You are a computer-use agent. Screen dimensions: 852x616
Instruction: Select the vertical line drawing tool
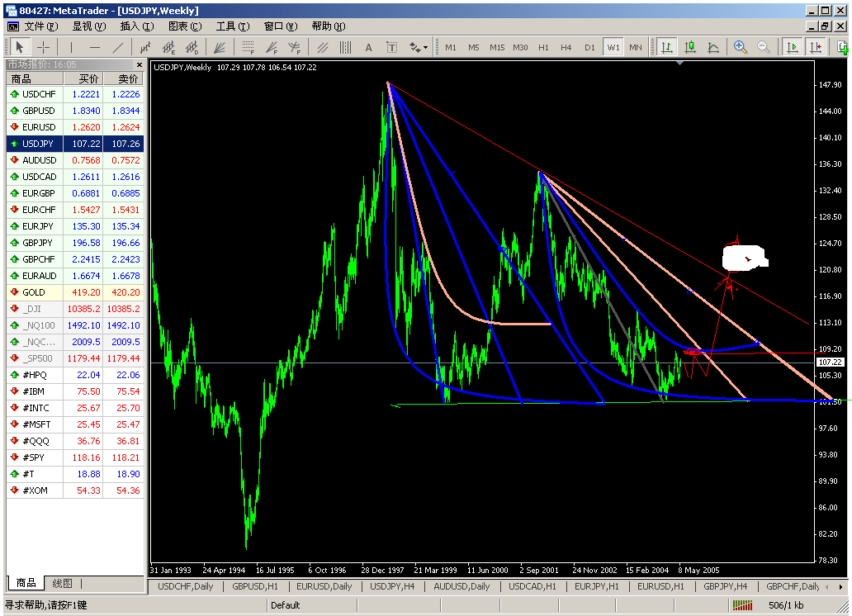(x=70, y=47)
